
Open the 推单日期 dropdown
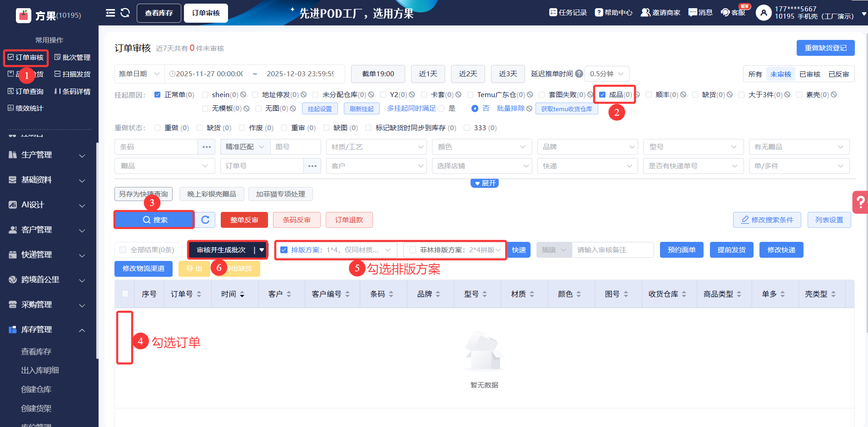[139, 74]
